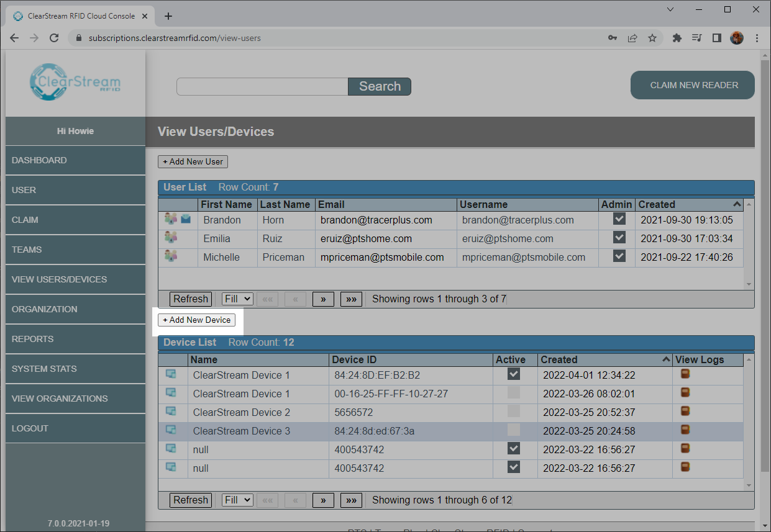The width and height of the screenshot is (771, 532).
Task: Toggle Active checkbox for device 84:24:8D:EF:B2:B2
Action: pyautogui.click(x=513, y=374)
